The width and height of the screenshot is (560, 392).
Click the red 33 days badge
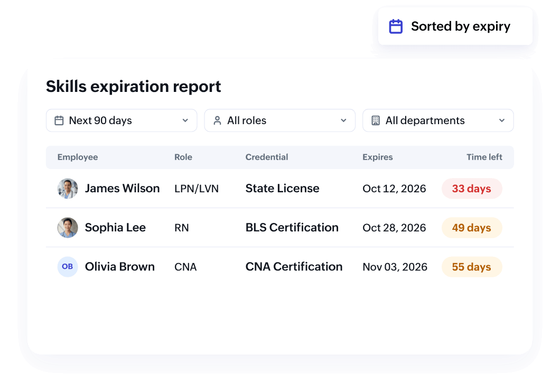click(472, 189)
